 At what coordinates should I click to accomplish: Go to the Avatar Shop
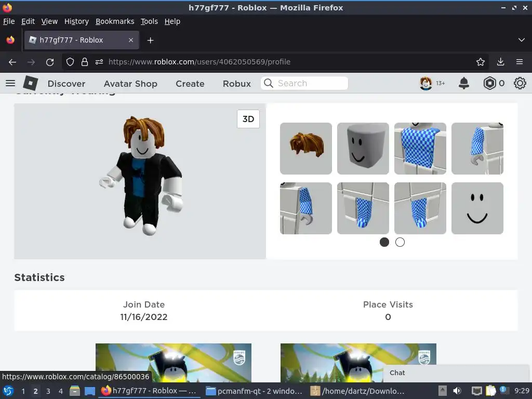[130, 84]
